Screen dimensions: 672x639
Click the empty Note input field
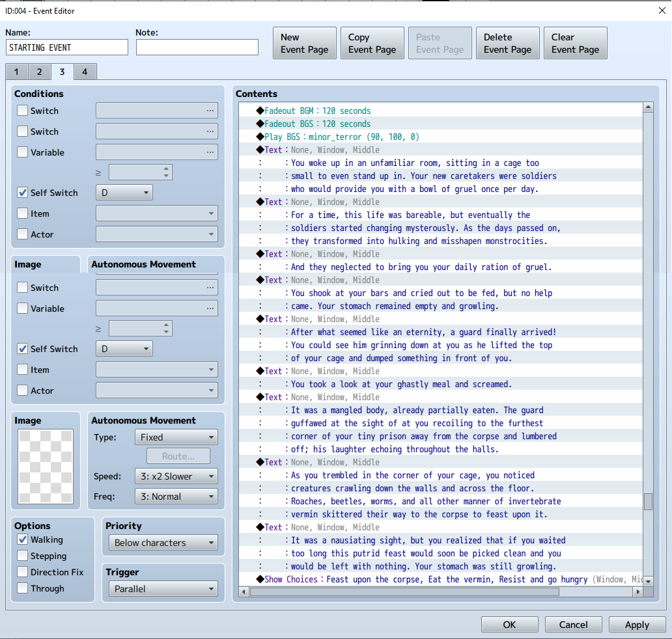pos(197,48)
